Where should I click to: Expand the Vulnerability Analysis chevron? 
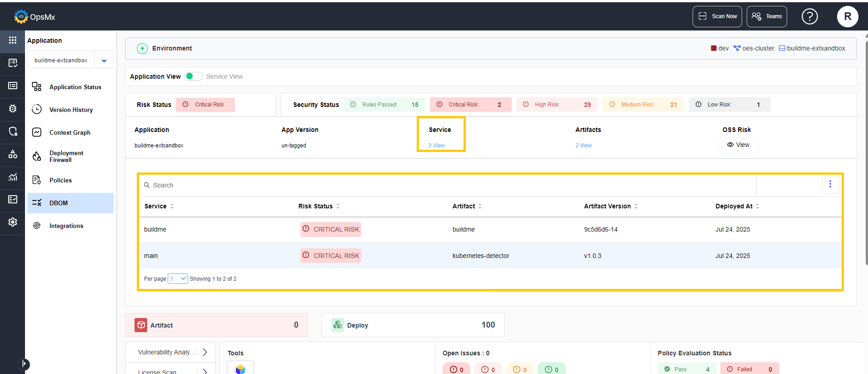[x=205, y=352]
